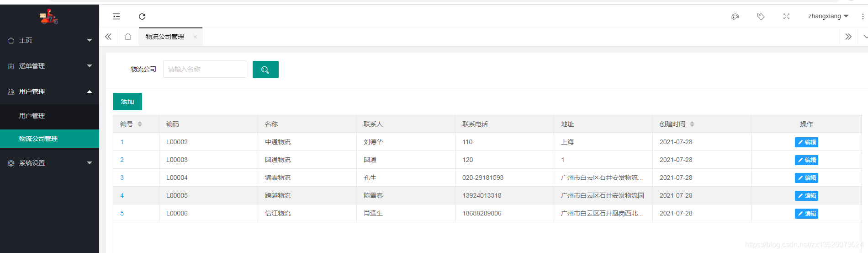Expand the 系统设置 sidebar menu
This screenshot has width=868, height=253.
click(90, 163)
